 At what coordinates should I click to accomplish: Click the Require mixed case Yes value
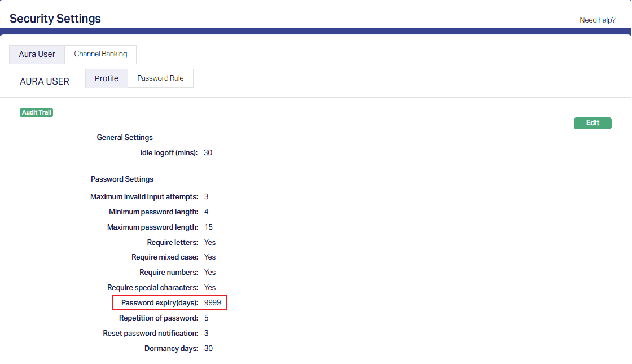210,257
